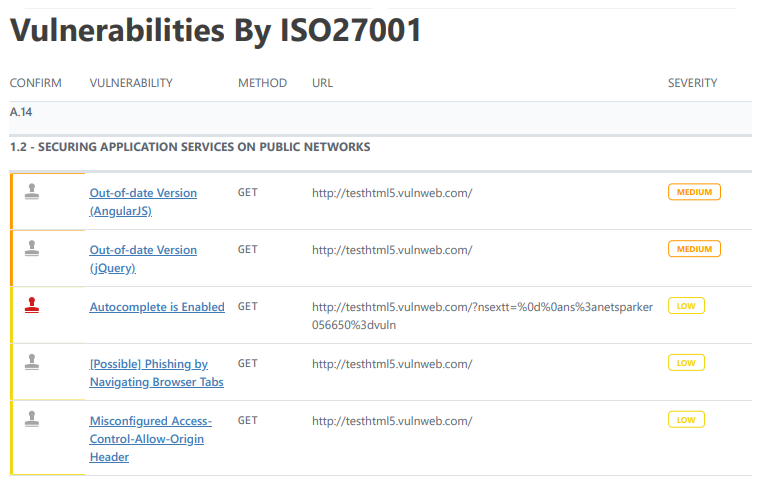Viewport: 761px width, 480px height.
Task: Click MEDIUM severity badge for jQuery
Action: point(694,249)
